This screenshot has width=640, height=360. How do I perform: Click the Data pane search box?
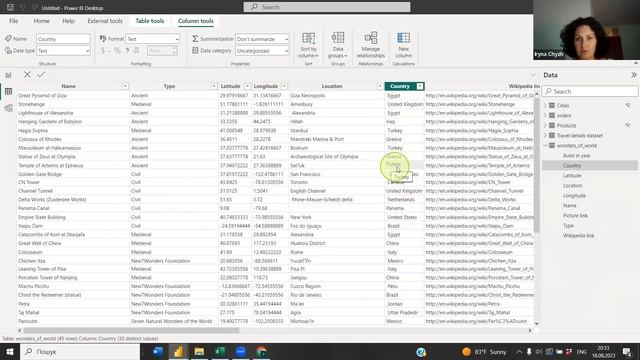point(590,91)
